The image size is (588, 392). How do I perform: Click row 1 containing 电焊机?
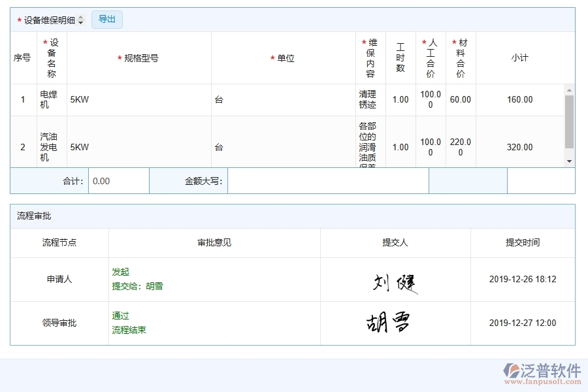pos(261,99)
